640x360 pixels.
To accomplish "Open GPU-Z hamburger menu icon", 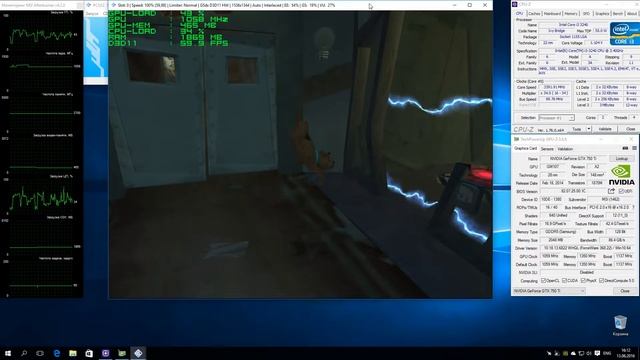I will [634, 148].
